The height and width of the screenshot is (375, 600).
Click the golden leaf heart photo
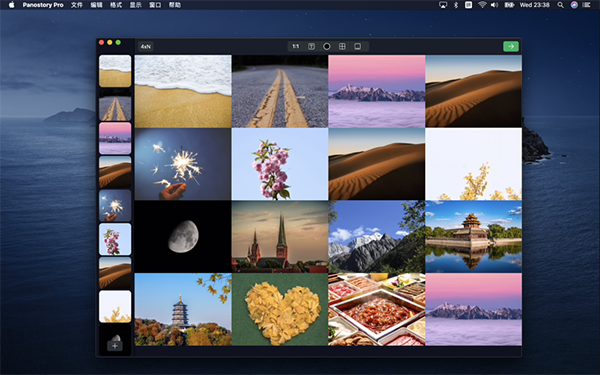tap(280, 309)
